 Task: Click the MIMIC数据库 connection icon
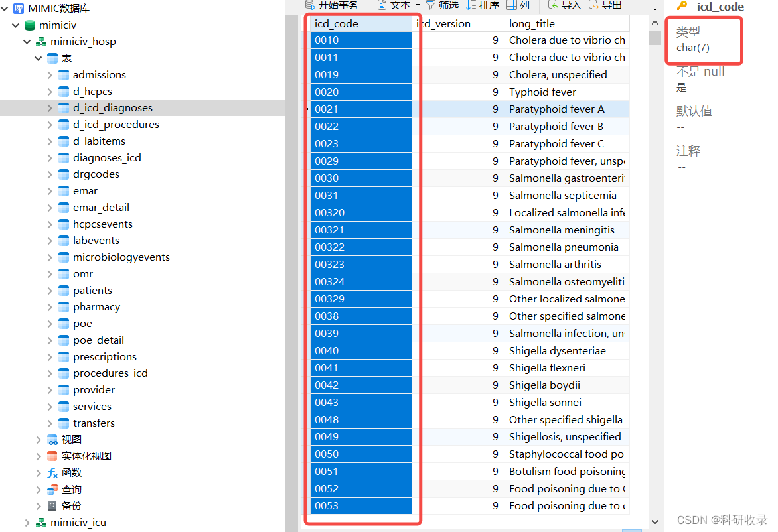19,9
